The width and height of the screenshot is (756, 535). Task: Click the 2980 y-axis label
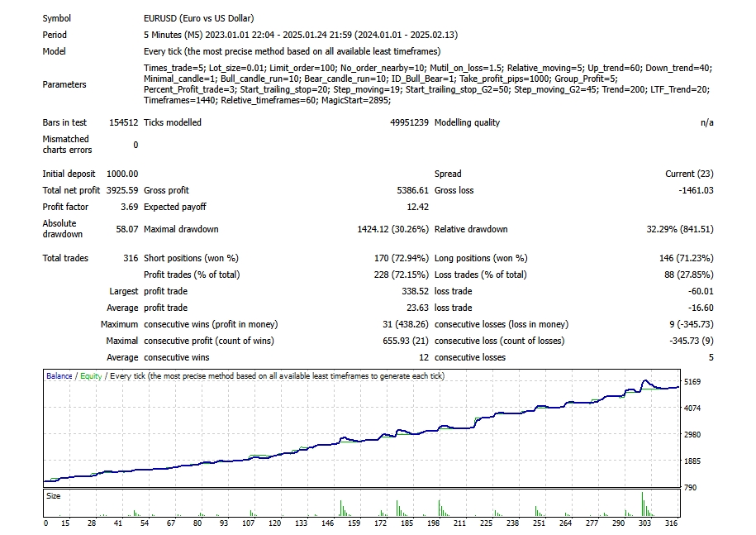(x=692, y=435)
